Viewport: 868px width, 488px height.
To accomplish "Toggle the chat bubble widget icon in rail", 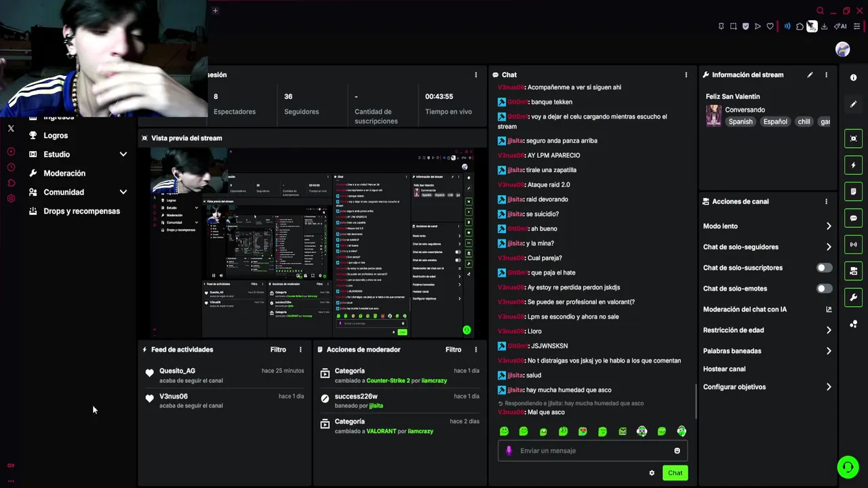I will coord(853,218).
